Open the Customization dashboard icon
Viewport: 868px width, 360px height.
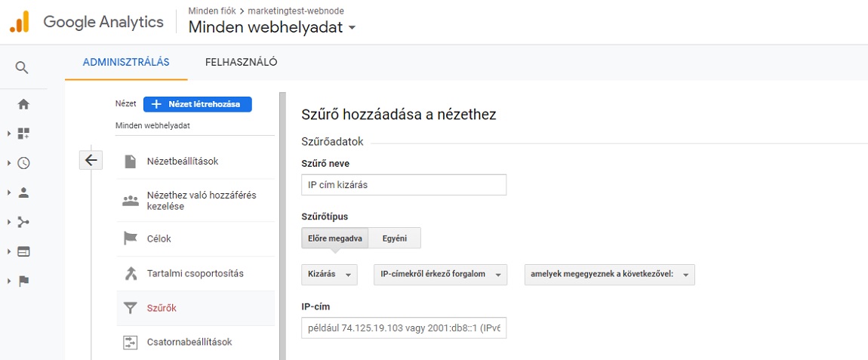[23, 134]
